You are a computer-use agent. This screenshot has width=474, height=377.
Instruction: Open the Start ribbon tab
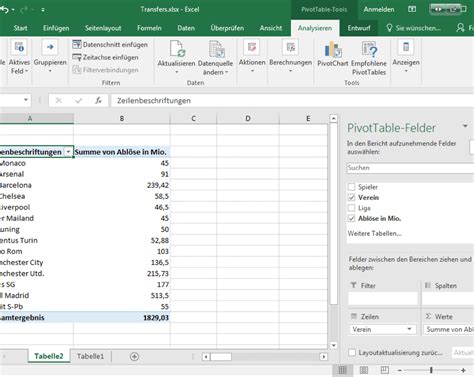coord(20,28)
